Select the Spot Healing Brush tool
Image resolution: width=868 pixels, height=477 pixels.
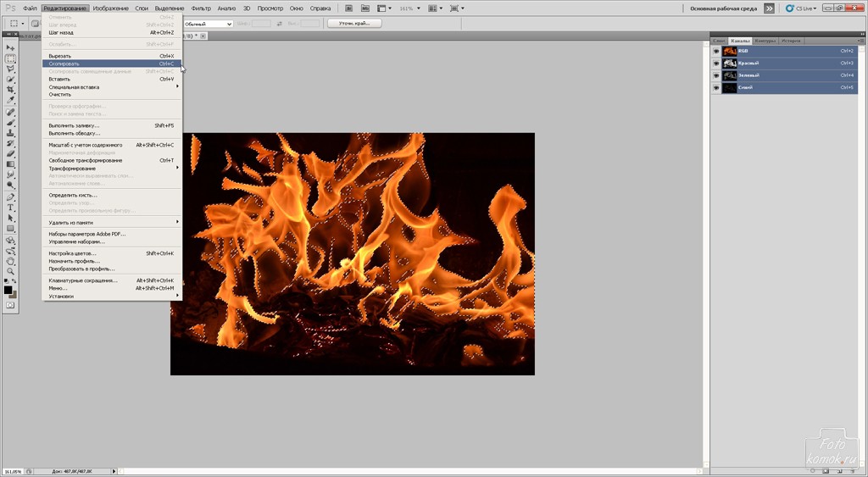[x=10, y=113]
